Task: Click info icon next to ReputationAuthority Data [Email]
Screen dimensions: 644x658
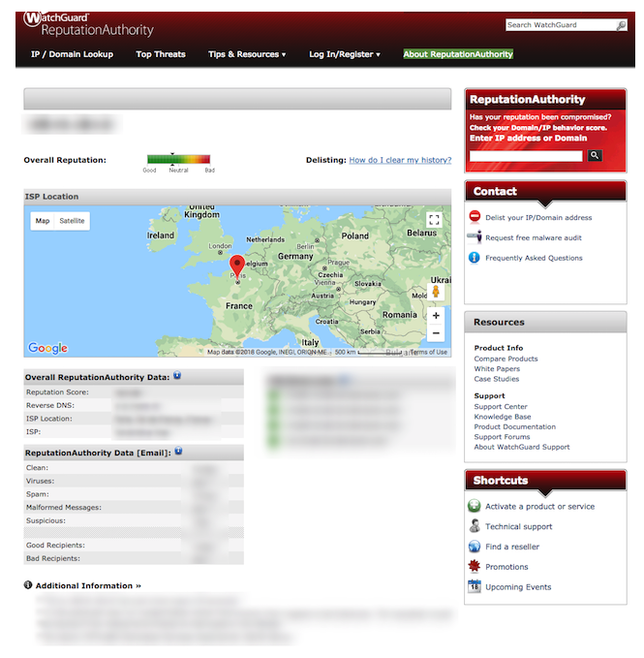Action: (x=178, y=452)
